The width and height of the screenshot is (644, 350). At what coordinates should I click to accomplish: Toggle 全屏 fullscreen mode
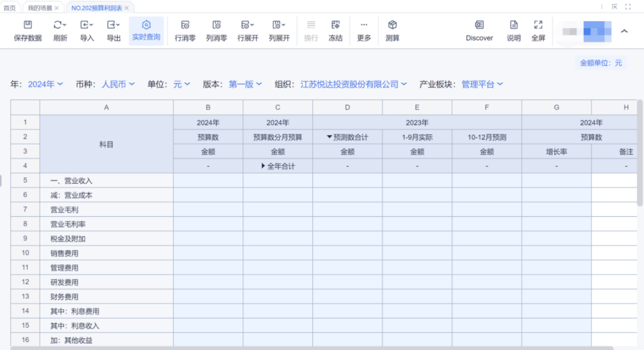538,25
